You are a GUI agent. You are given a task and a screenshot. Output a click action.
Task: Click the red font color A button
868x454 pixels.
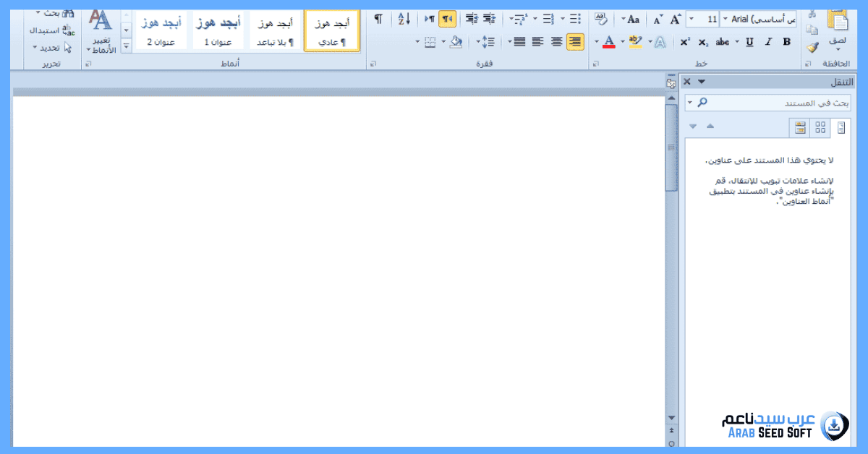608,42
